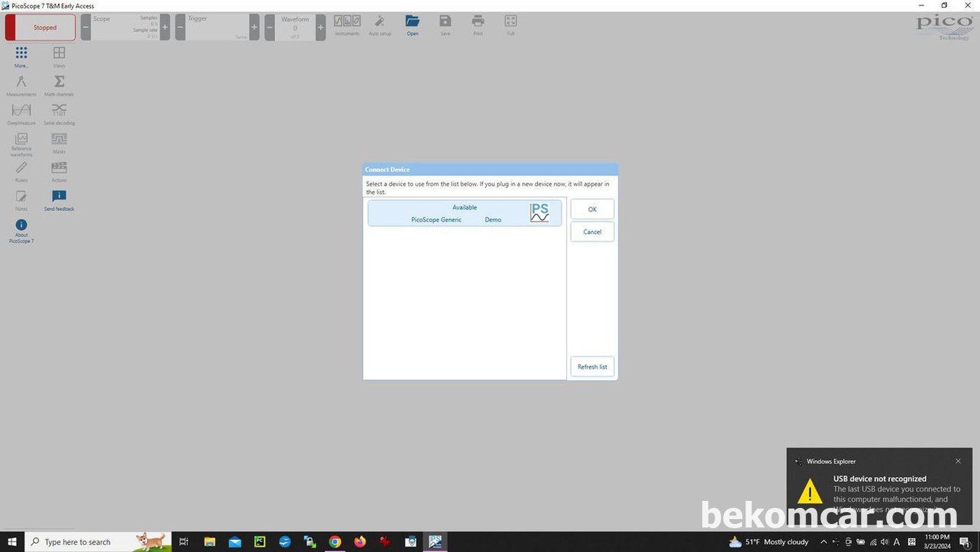This screenshot has width=980, height=552.
Task: Select PicoScope Generic Demo device
Action: pyautogui.click(x=464, y=214)
